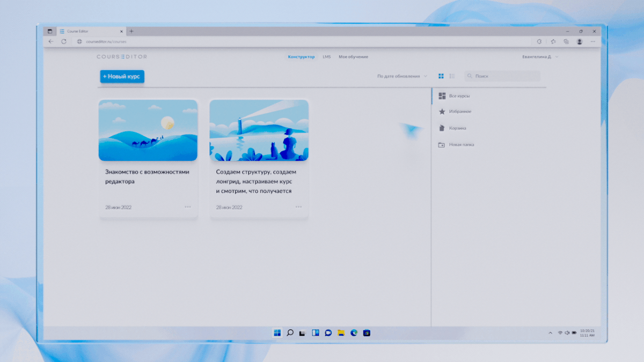
Task: Click the Поиск search field
Action: (x=504, y=76)
